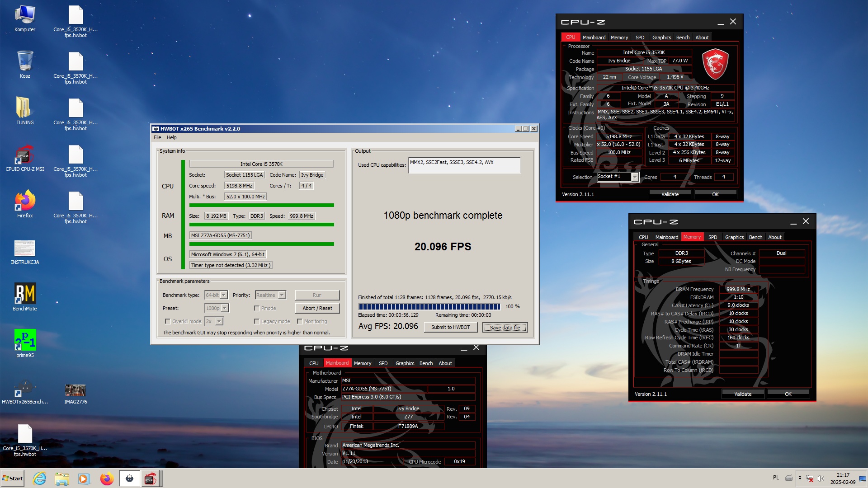This screenshot has width=868, height=488.
Task: Click the MSI Z77A-GD55 motherboard field in HWBOT
Action: (220, 235)
